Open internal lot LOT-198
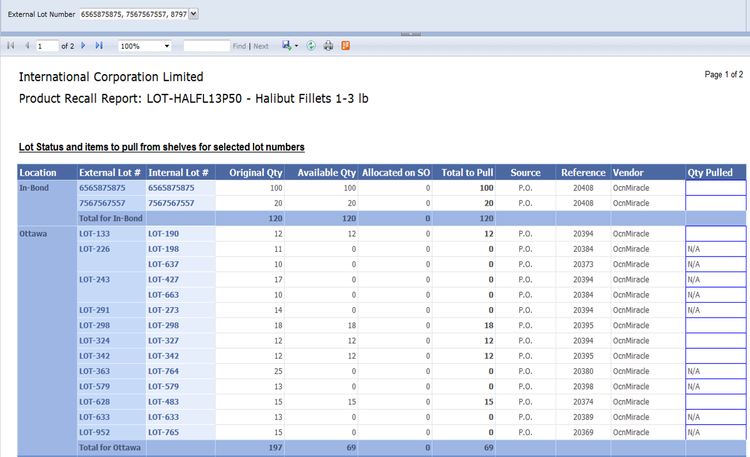Screen dimensions: 750x457 click(163, 249)
